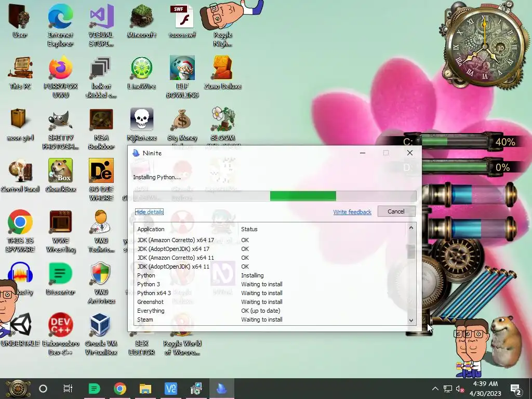Select the LimeWire desktop icon

pyautogui.click(x=141, y=73)
